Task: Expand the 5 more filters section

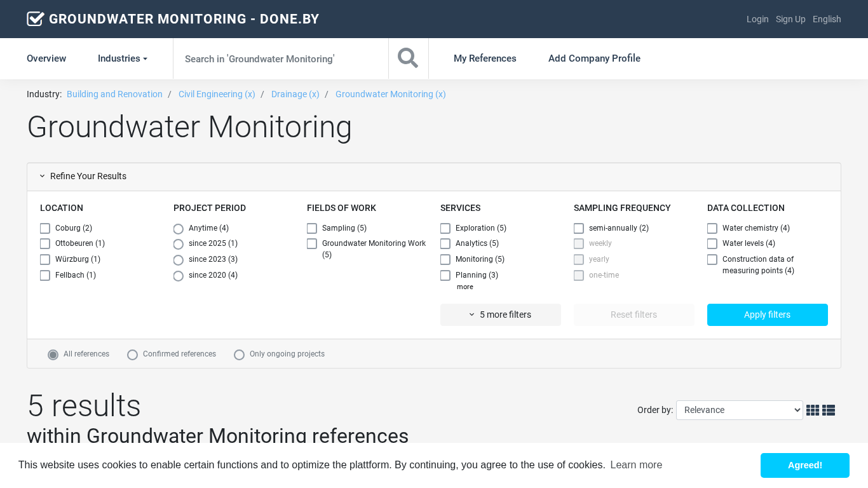Action: 500,315
